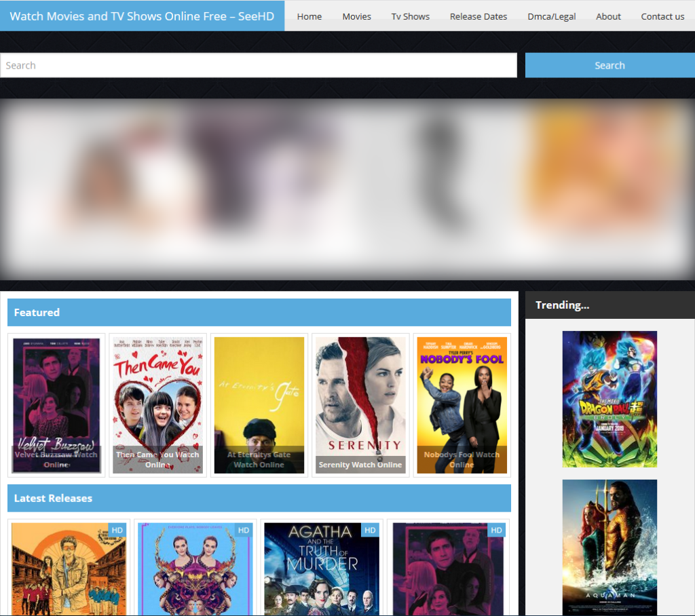This screenshot has height=616, width=695.
Task: Click the 'Velvet Buzzsaw Watch Online' caption
Action: tap(56, 459)
